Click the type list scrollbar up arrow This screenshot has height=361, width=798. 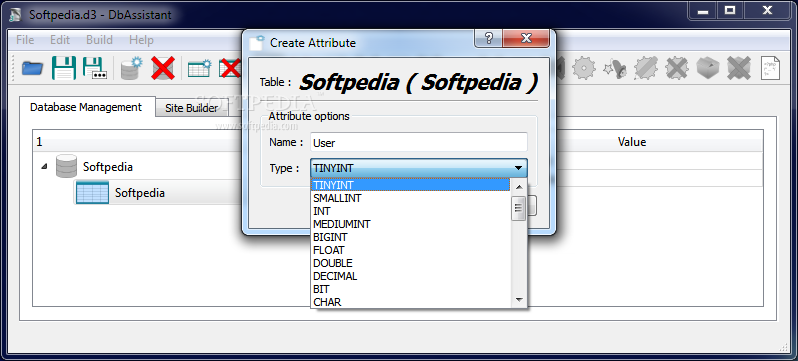point(519,187)
